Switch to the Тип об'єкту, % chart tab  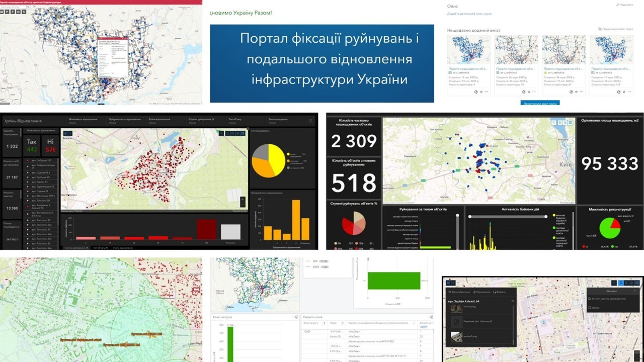[101, 248]
